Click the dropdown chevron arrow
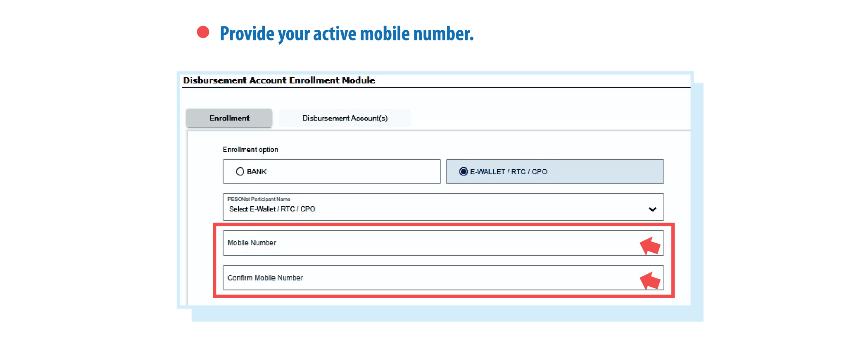The image size is (868, 349). coord(652,209)
